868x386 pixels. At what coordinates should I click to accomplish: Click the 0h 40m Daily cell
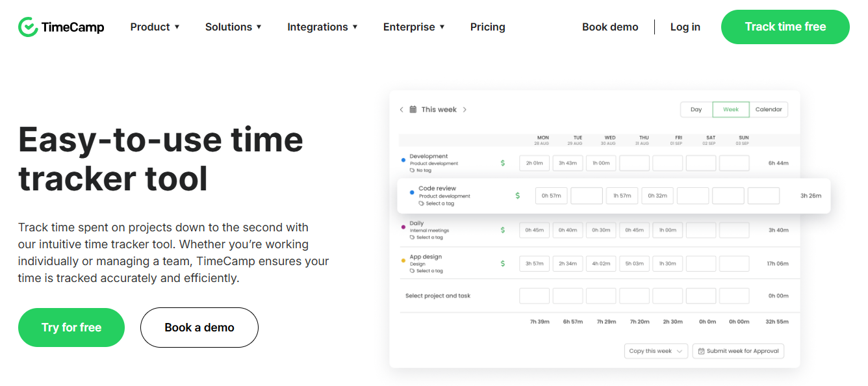click(568, 230)
